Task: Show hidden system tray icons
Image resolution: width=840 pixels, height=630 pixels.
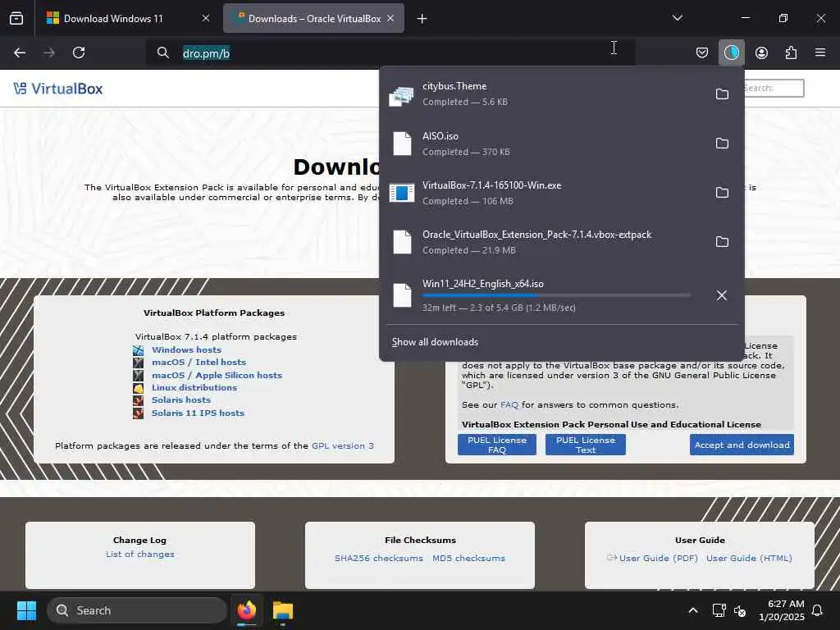Action: click(x=692, y=610)
